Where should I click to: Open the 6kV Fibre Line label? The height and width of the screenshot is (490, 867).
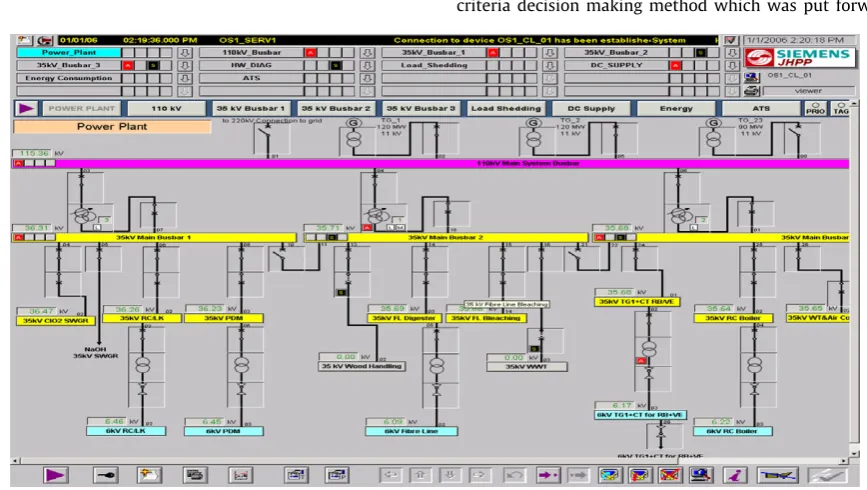(411, 431)
